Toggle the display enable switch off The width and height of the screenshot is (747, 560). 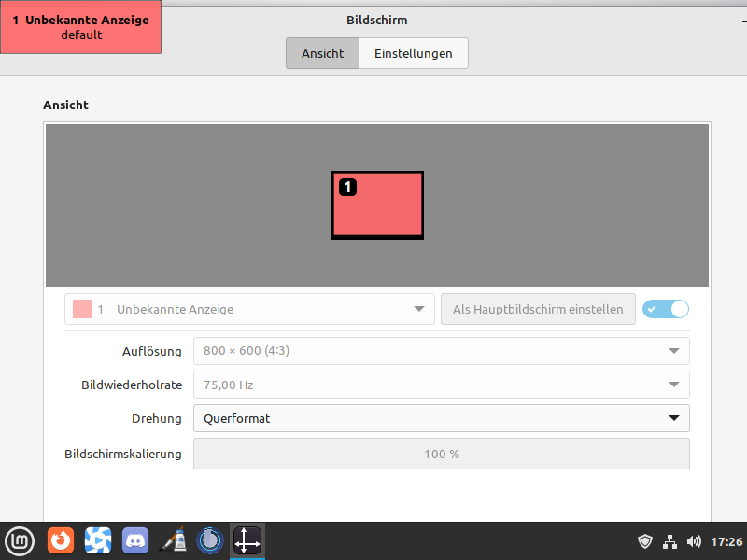[x=666, y=309]
